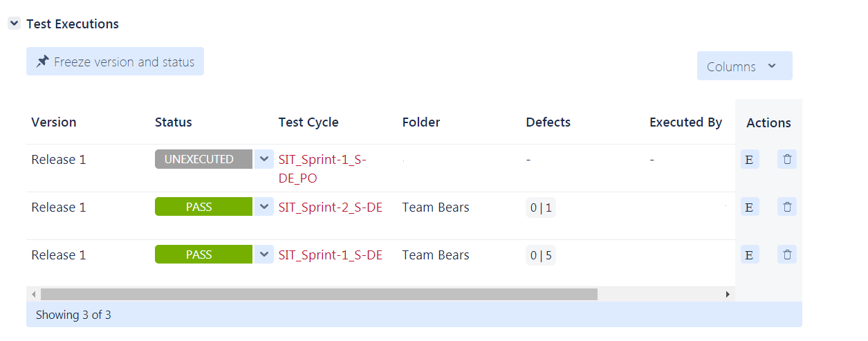
Task: Open the Columns dropdown
Action: tap(744, 66)
